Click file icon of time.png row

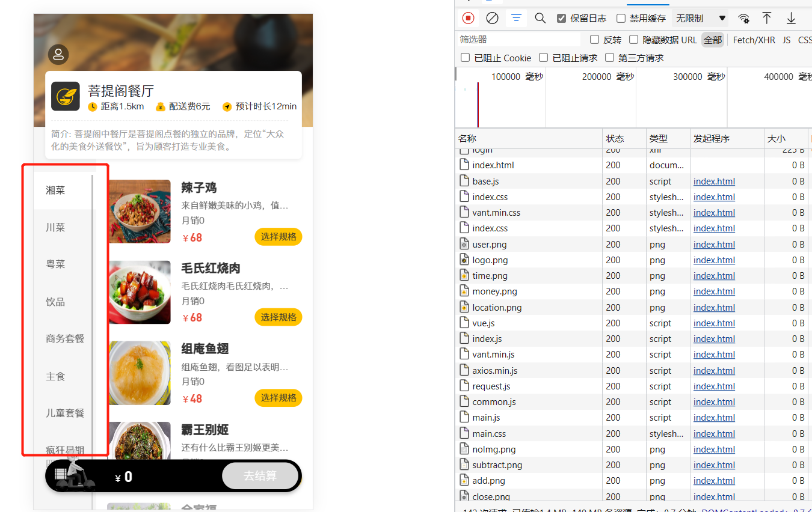pos(464,275)
